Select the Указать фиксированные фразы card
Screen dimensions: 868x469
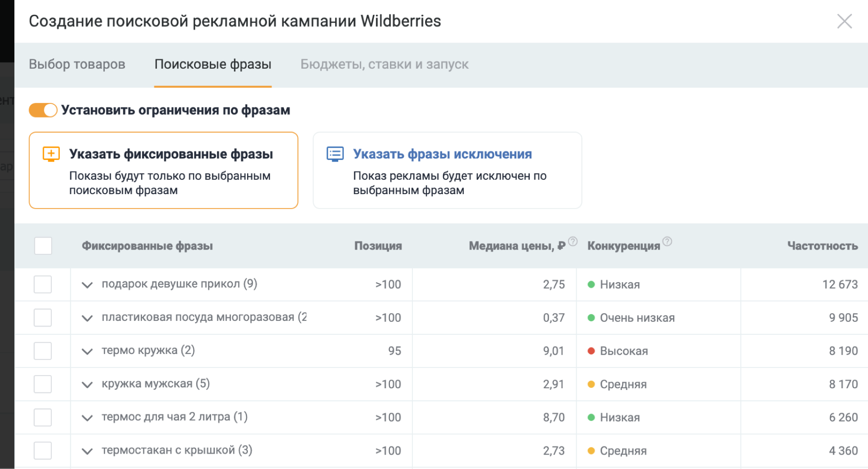163,170
